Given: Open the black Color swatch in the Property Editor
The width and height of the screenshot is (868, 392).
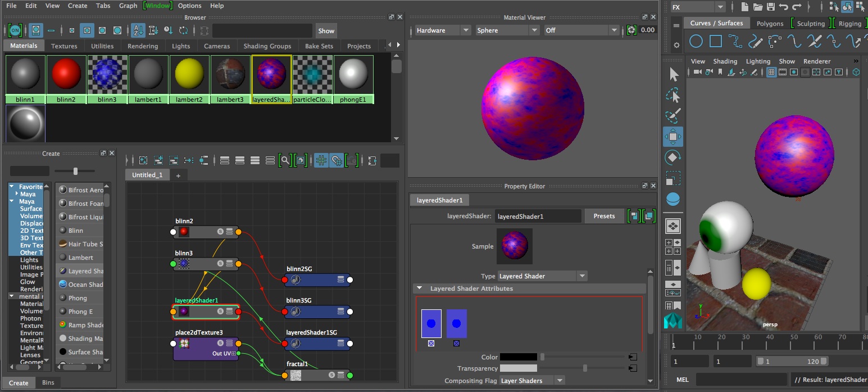Looking at the screenshot, I should [x=518, y=357].
